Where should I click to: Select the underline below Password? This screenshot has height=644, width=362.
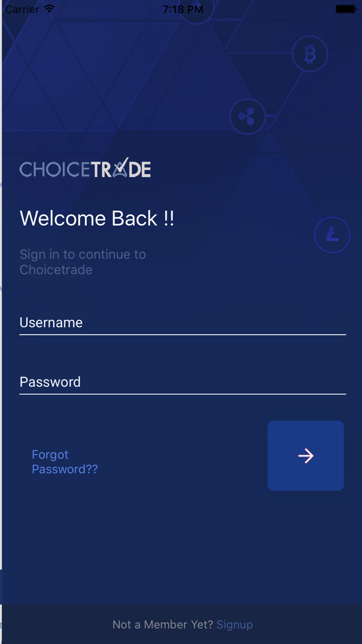point(183,393)
